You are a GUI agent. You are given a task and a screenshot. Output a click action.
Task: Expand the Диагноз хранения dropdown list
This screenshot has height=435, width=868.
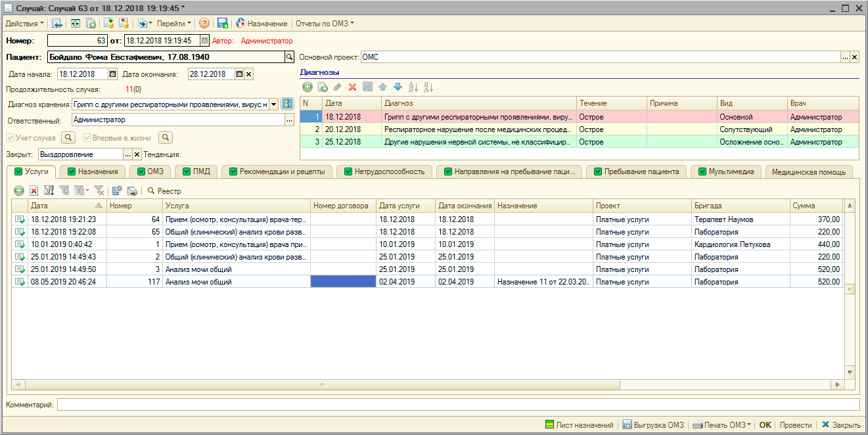tap(273, 104)
